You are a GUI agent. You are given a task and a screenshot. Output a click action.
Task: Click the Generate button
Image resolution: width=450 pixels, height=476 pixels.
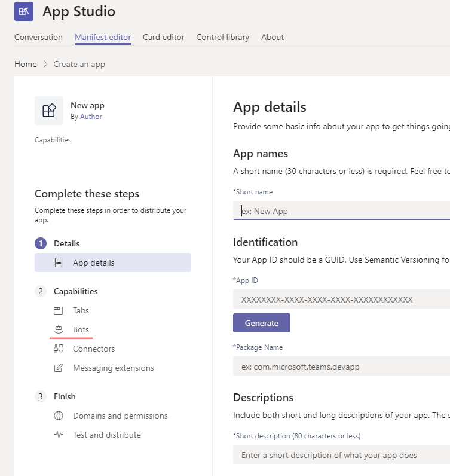(262, 323)
